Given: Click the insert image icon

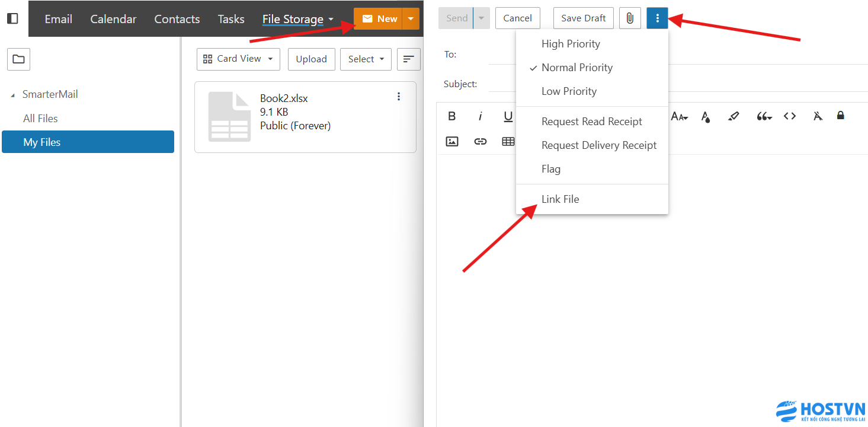Looking at the screenshot, I should pos(452,142).
